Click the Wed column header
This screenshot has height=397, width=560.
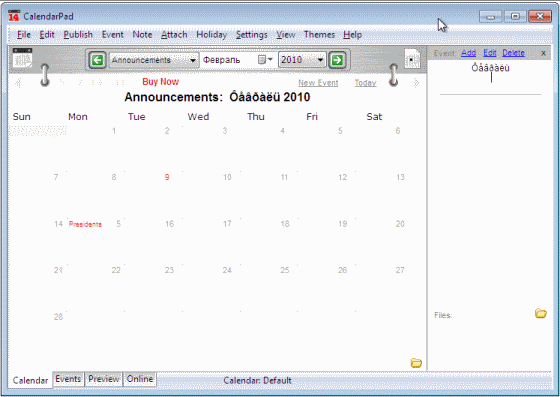click(198, 117)
